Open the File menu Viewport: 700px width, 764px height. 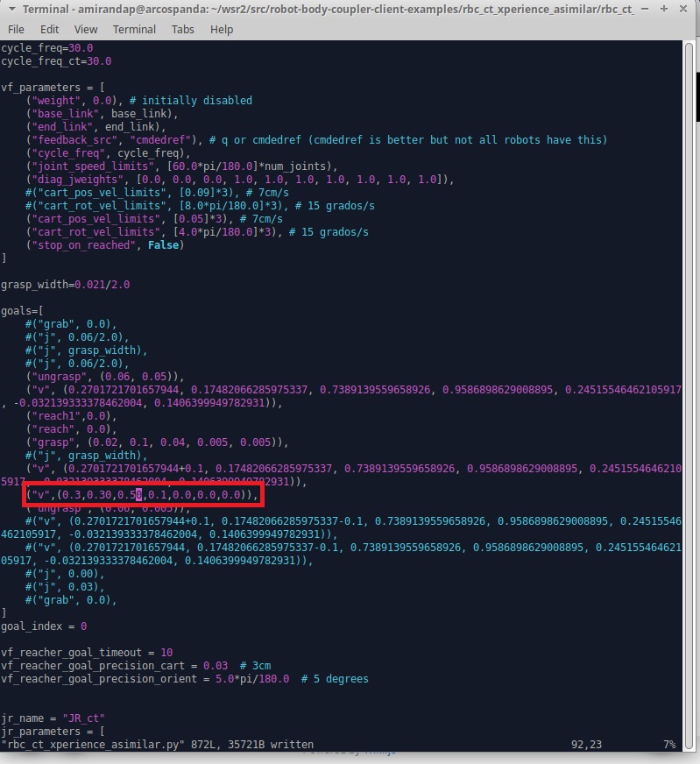click(16, 29)
